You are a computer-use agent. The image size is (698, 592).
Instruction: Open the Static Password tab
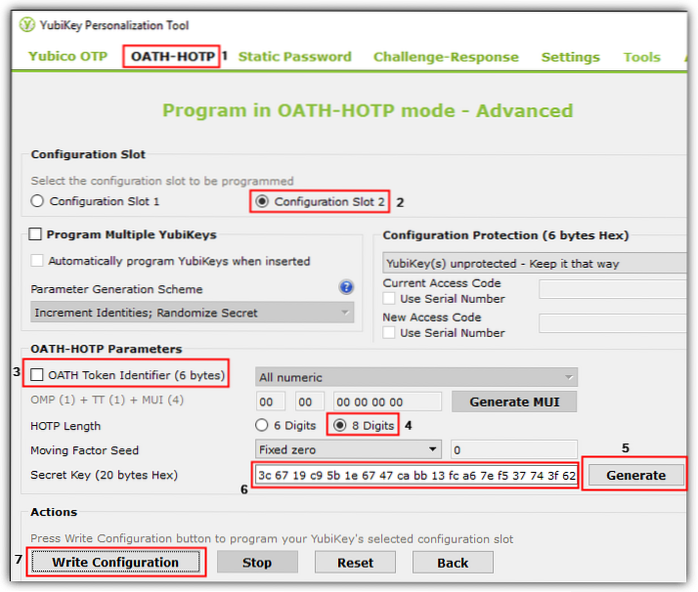[294, 57]
